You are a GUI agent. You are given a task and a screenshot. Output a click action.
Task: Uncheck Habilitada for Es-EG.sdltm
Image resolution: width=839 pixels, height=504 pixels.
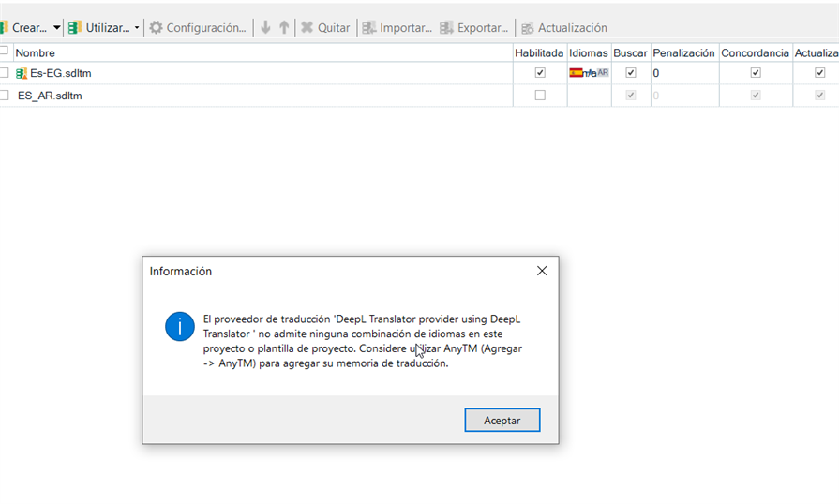pyautogui.click(x=540, y=73)
